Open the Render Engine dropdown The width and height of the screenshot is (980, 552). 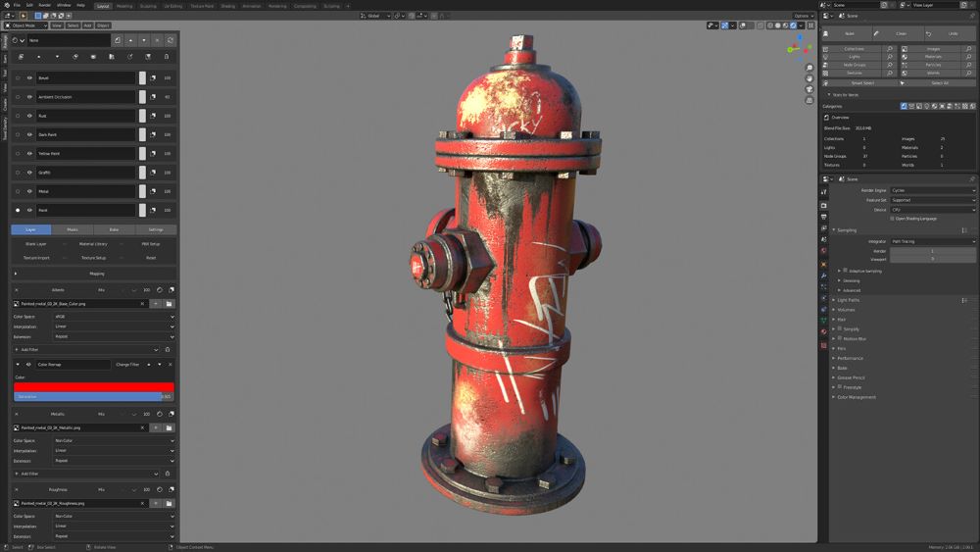click(x=932, y=190)
